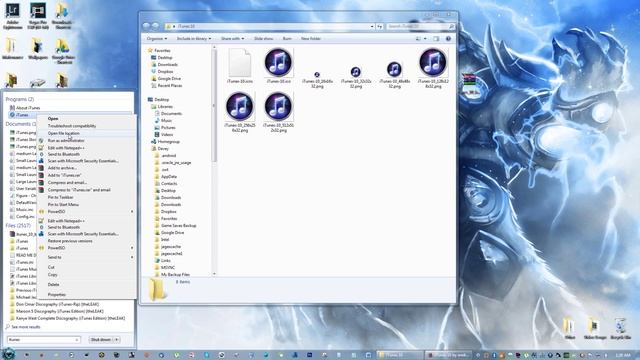Click the navigation pane scroll-down arrow
The width and height of the screenshot is (640, 360).
coord(214,274)
